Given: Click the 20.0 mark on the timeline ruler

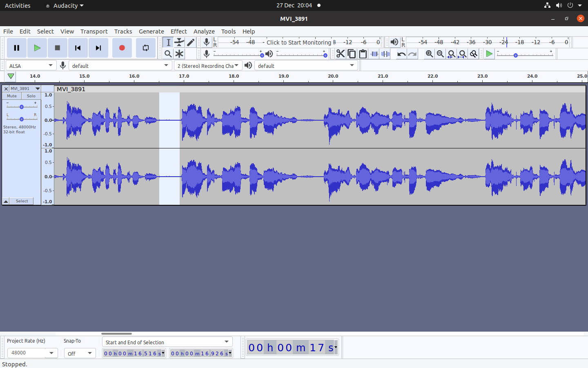Looking at the screenshot, I should 333,76.
